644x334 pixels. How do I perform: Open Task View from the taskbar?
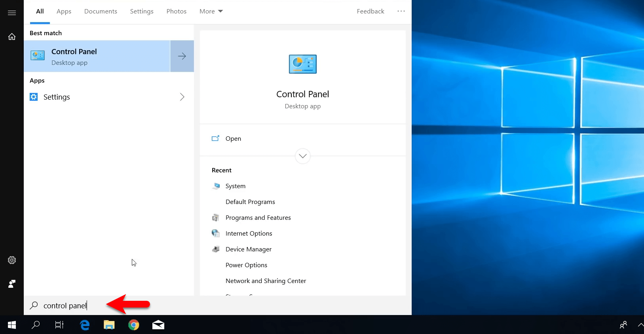tap(59, 325)
